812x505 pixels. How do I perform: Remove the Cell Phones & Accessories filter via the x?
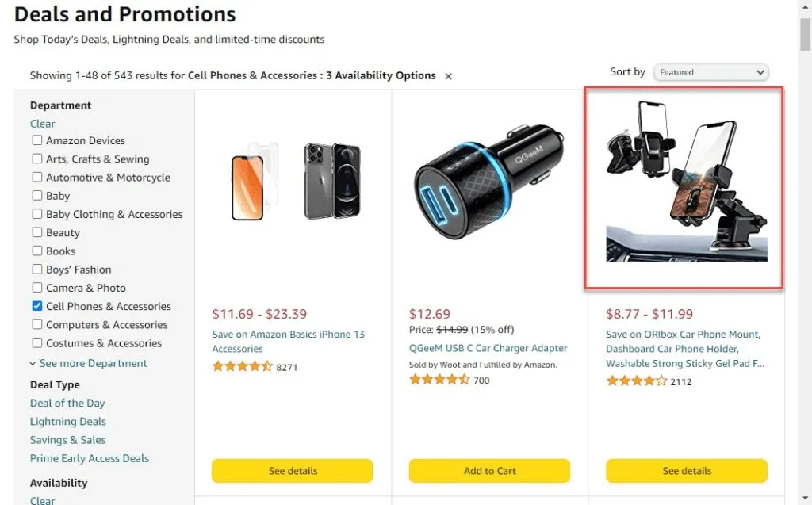(x=448, y=76)
